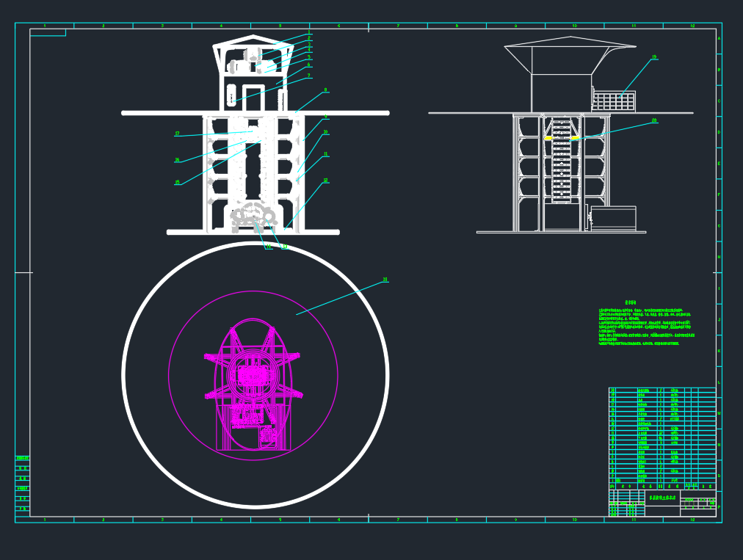Click callout number 16 label
743x560 pixels.
pos(177,160)
